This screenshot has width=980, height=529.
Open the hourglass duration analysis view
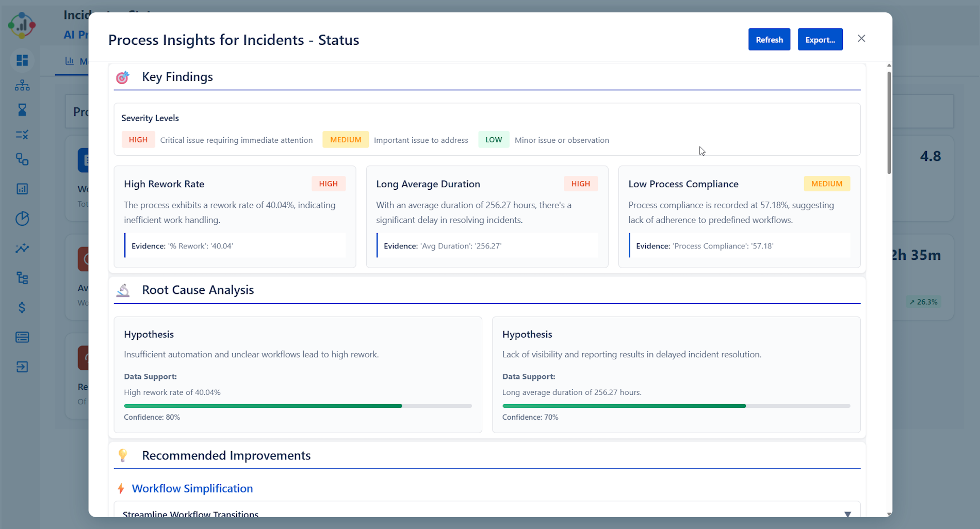[22, 110]
